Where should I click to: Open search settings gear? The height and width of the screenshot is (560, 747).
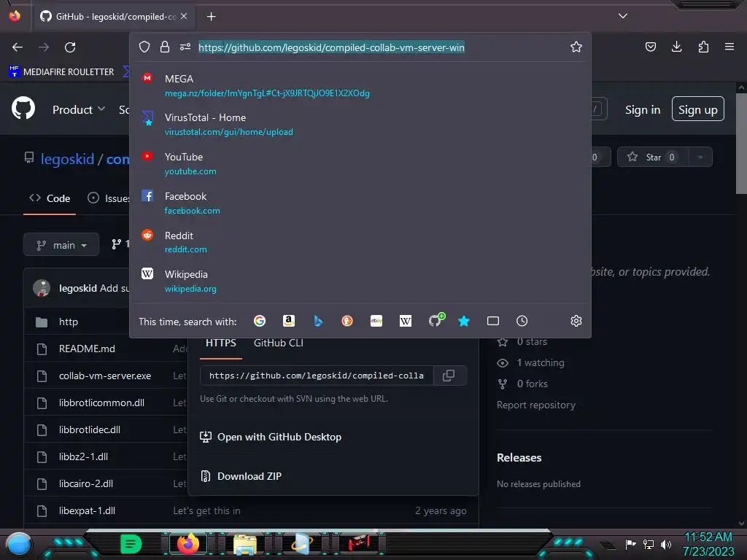click(x=576, y=321)
